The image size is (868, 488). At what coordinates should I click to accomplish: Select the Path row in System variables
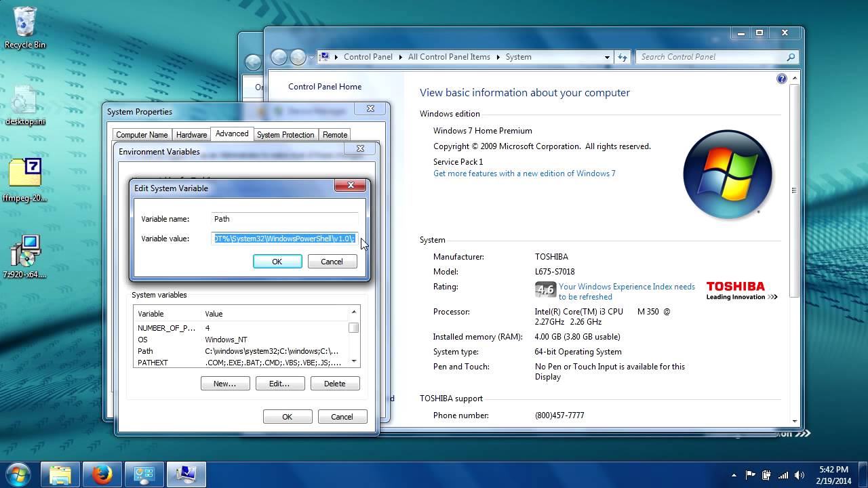tap(240, 351)
